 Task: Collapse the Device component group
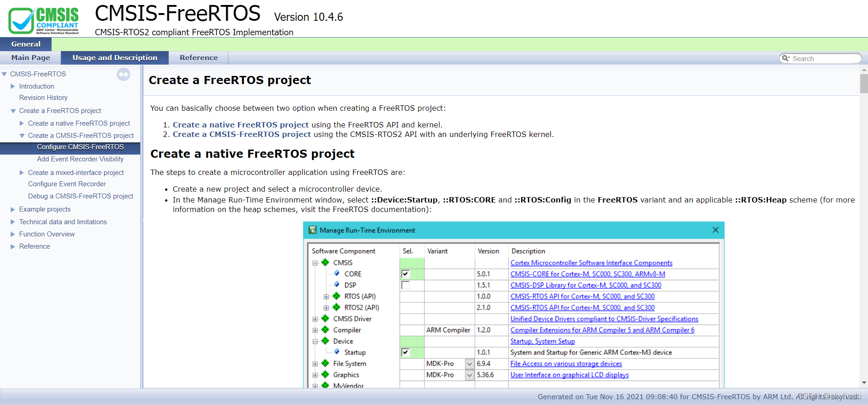[x=315, y=341]
